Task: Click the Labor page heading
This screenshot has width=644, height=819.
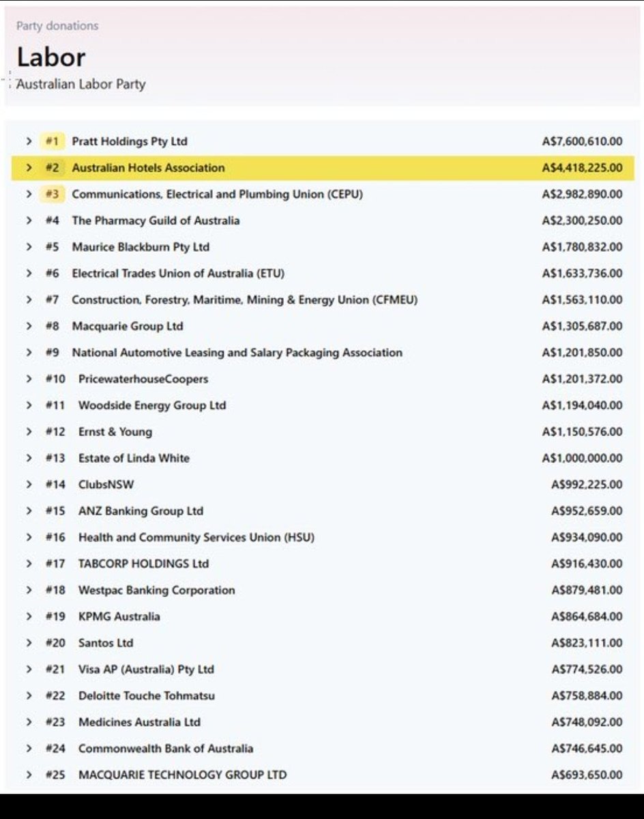Action: click(51, 57)
